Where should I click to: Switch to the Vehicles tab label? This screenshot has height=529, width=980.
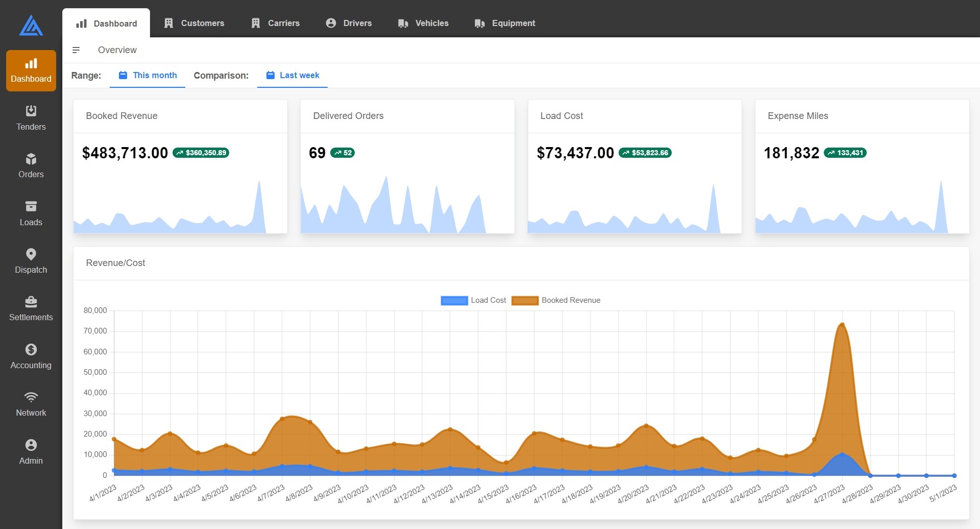pos(432,23)
